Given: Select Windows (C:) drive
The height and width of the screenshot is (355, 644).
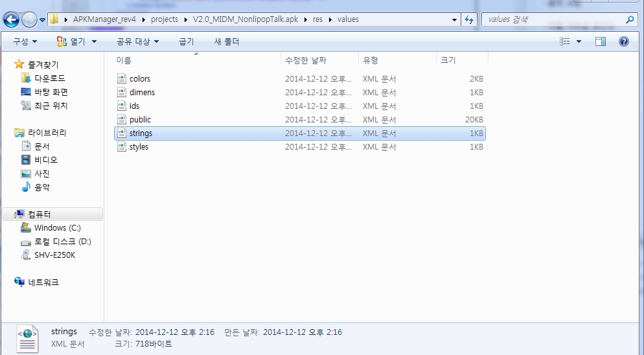Looking at the screenshot, I should tap(58, 227).
